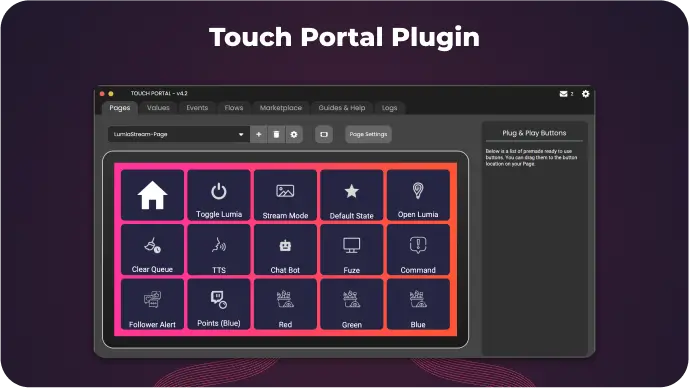Click the Open Lumia tile
The height and width of the screenshot is (388, 689).
[x=418, y=195]
